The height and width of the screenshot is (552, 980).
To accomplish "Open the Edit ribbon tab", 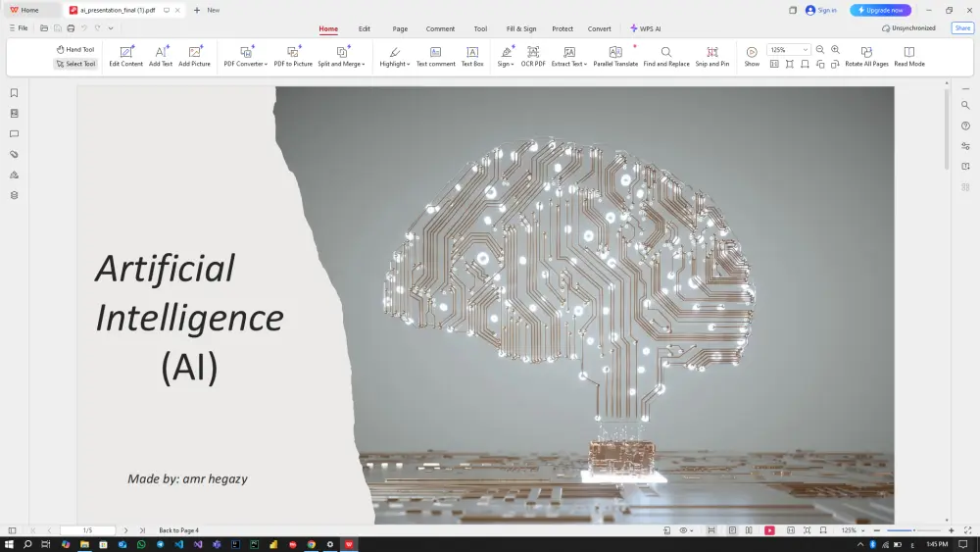I will (x=365, y=28).
